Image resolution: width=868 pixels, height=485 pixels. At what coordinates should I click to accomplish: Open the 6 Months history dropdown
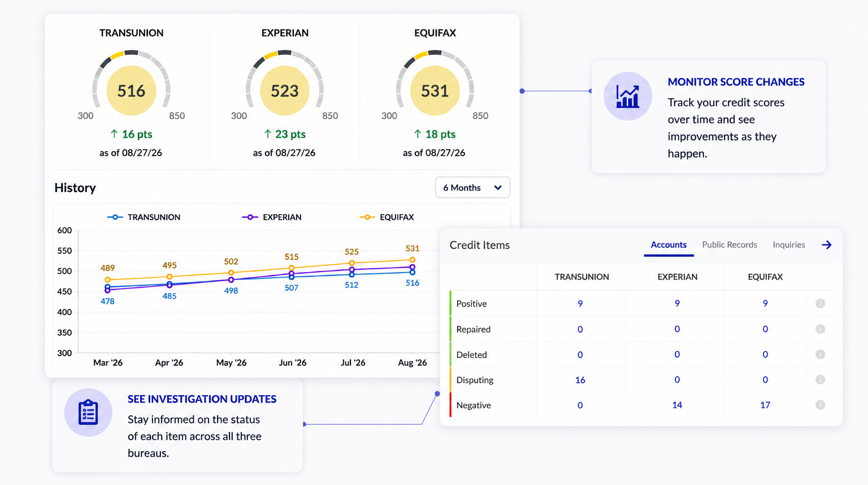coord(472,187)
